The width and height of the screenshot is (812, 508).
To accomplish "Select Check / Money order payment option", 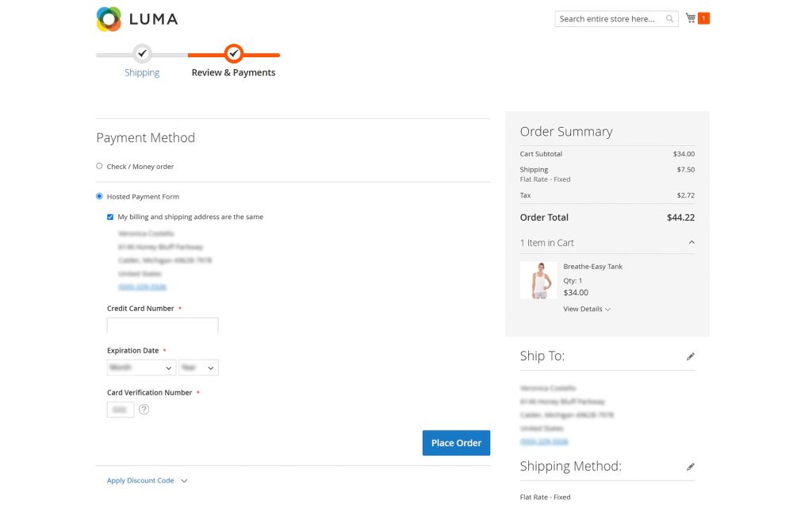I will [99, 167].
